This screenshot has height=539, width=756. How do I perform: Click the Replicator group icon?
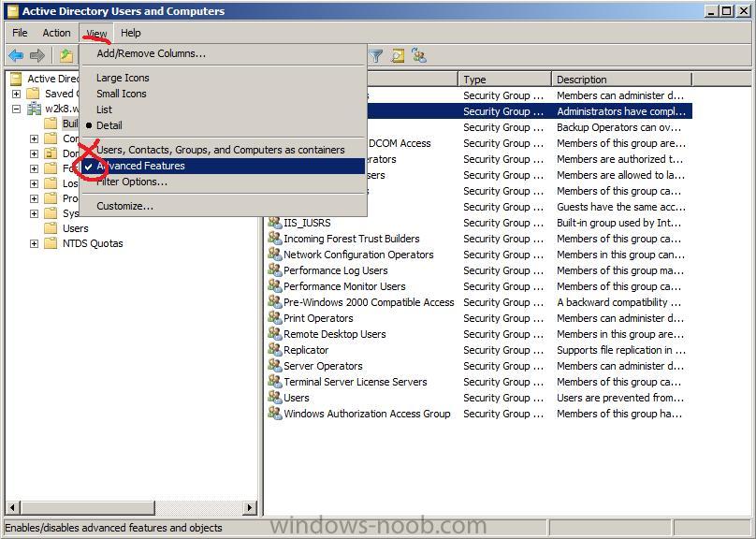point(275,350)
